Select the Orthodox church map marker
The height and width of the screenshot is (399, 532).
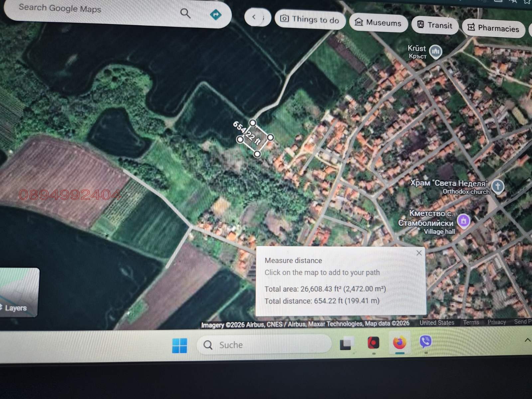coord(497,186)
